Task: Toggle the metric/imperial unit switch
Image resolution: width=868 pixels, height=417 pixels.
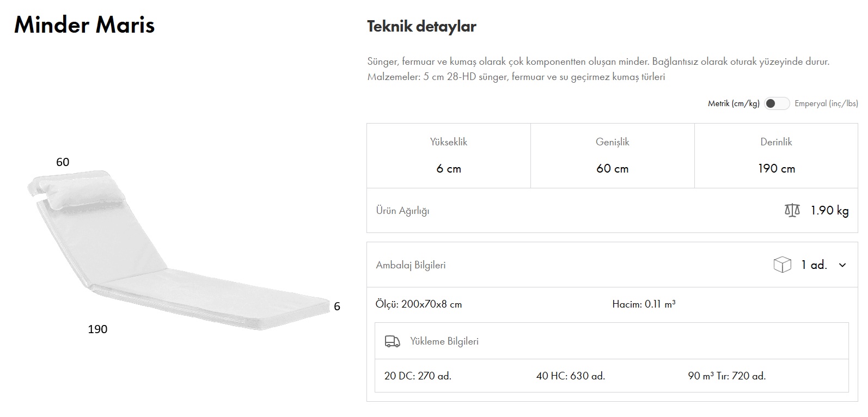Action: (x=777, y=103)
